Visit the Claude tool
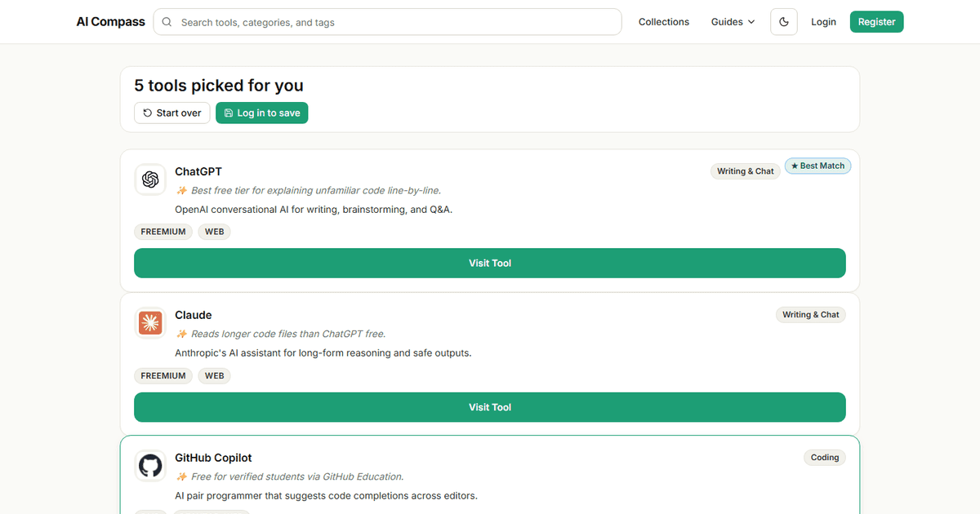Viewport: 980px width, 514px height. click(x=490, y=407)
